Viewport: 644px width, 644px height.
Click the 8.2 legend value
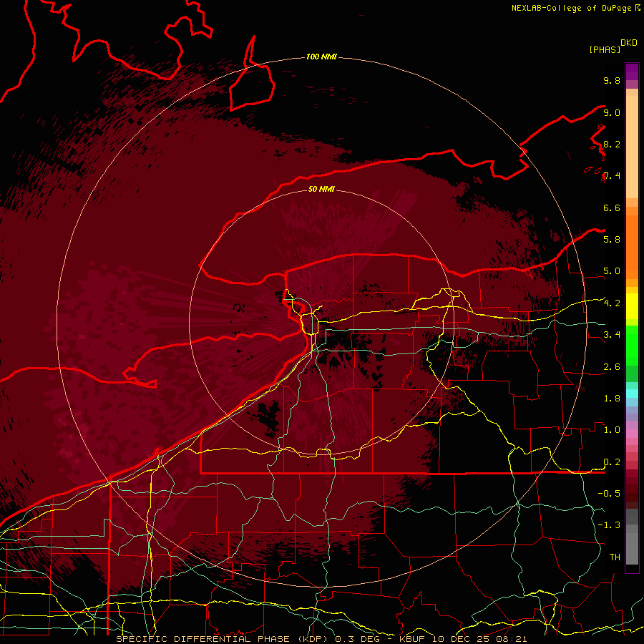[x=612, y=144]
